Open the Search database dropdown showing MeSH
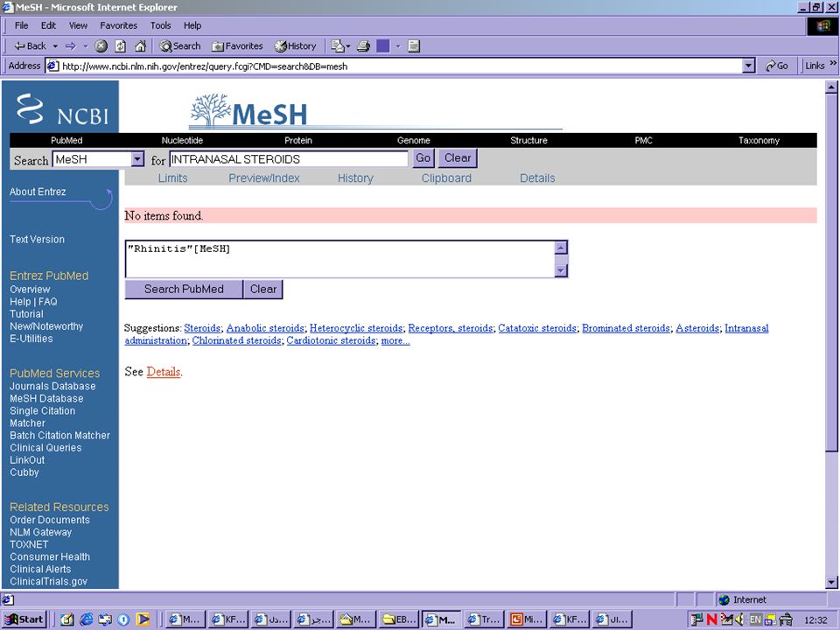Viewport: 840px width, 630px height. (x=137, y=159)
